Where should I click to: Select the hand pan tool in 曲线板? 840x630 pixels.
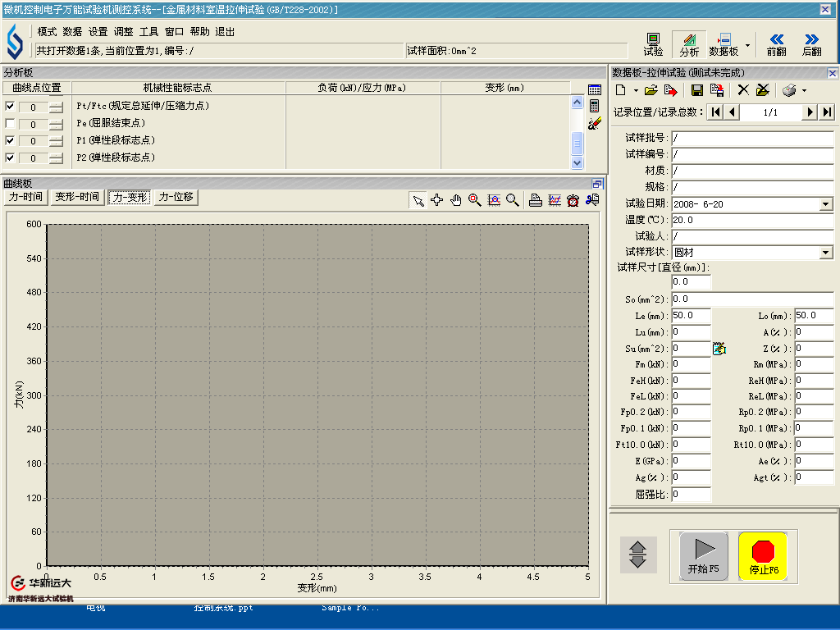coord(456,200)
